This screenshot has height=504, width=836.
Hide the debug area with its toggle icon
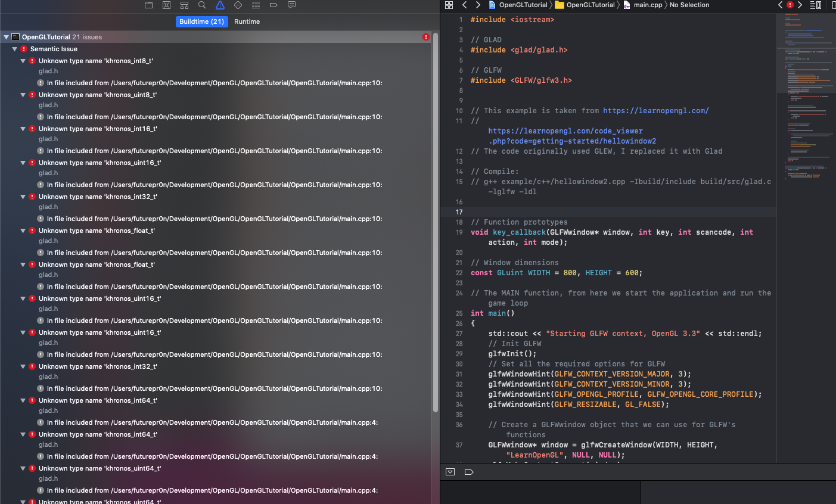450,472
